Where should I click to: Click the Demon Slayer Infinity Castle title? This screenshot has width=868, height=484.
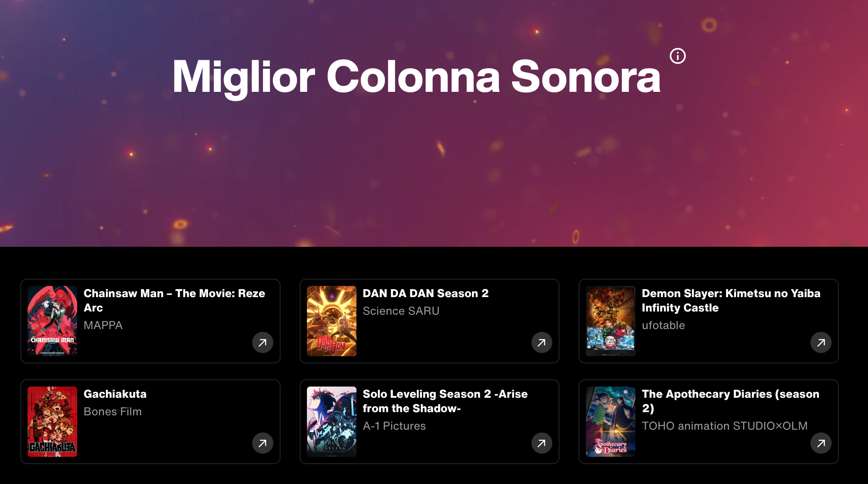731,300
